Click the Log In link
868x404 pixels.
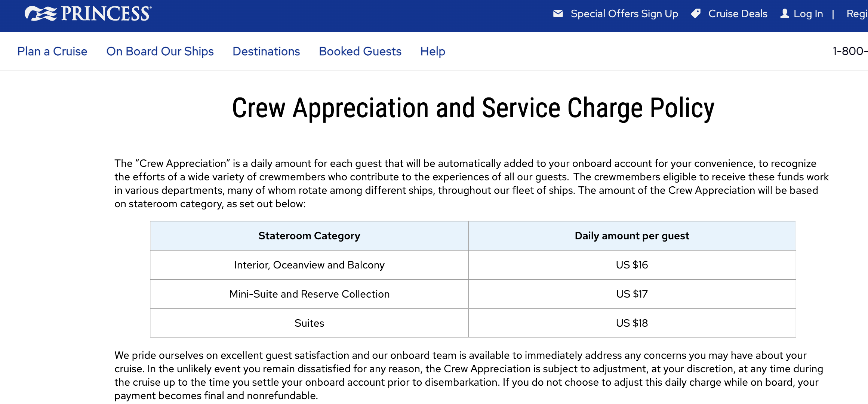[808, 14]
